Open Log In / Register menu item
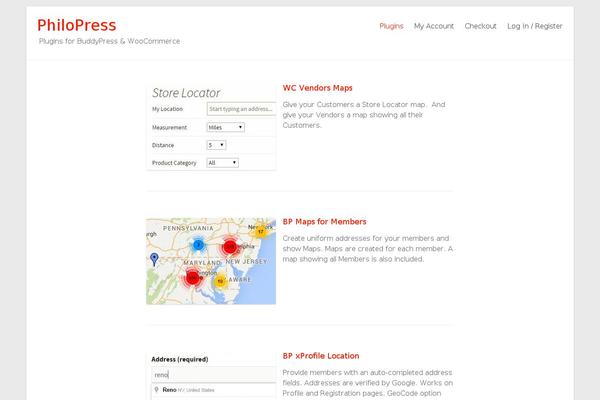 [535, 26]
